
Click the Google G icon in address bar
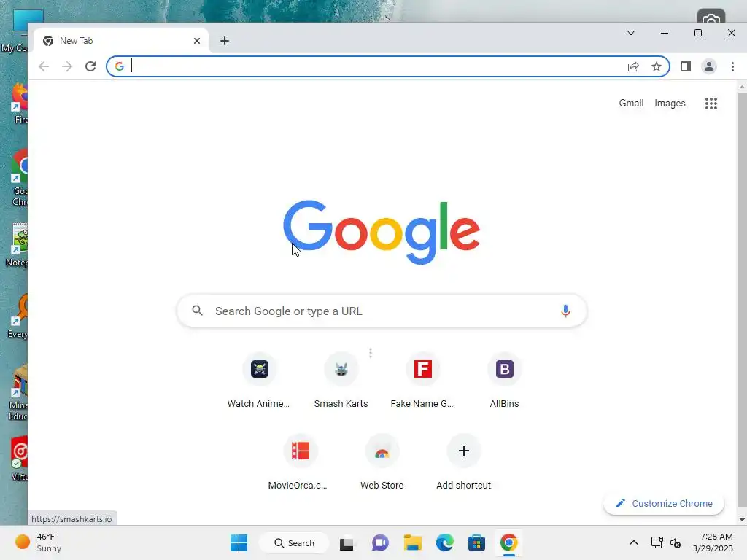click(120, 66)
